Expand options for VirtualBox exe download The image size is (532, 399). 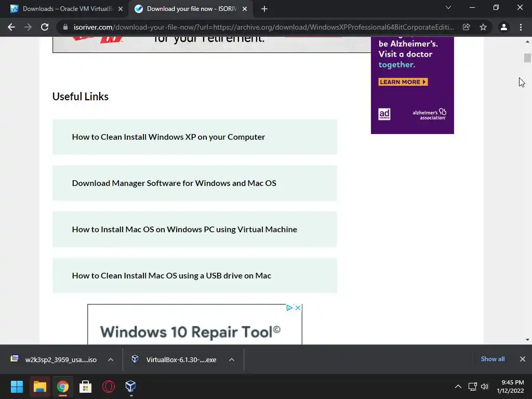tap(232, 360)
